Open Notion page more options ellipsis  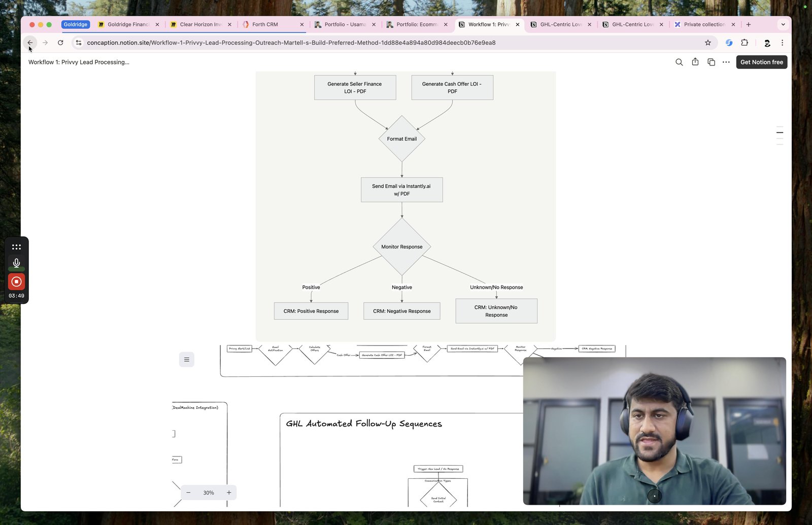[x=726, y=62]
